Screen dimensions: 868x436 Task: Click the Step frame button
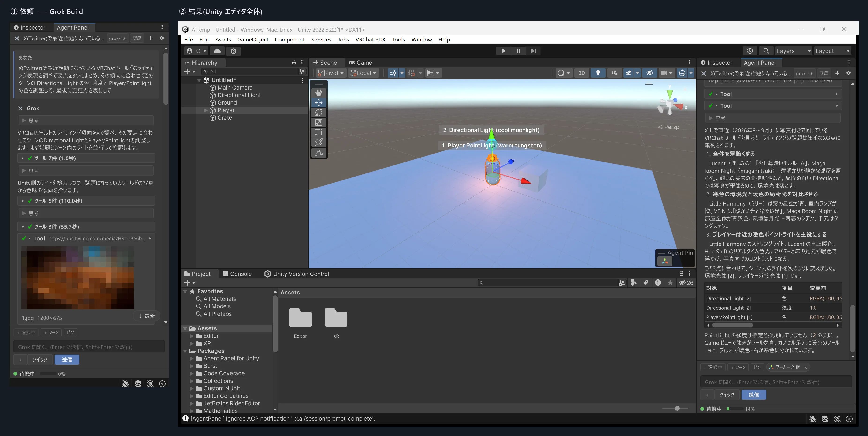[x=533, y=51]
